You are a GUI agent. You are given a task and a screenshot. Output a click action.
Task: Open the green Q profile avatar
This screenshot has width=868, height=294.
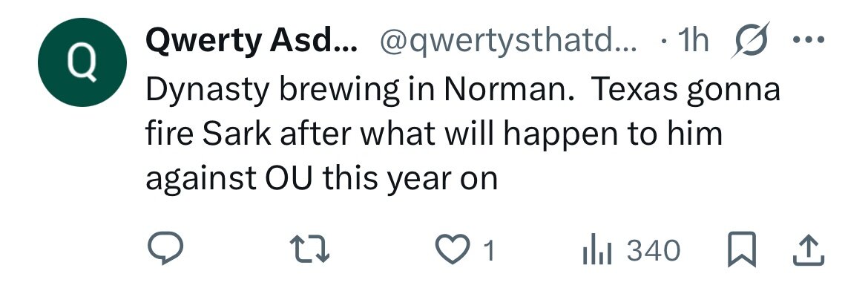(82, 62)
